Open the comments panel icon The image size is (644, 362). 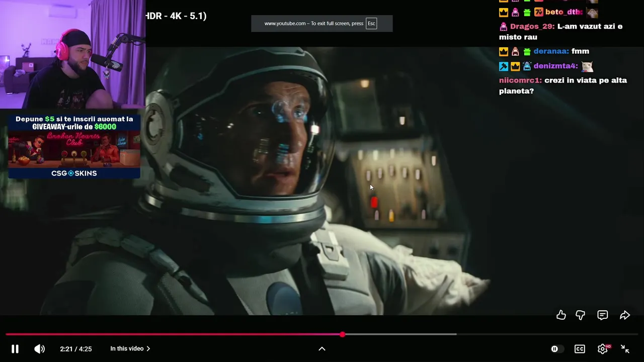(x=602, y=315)
